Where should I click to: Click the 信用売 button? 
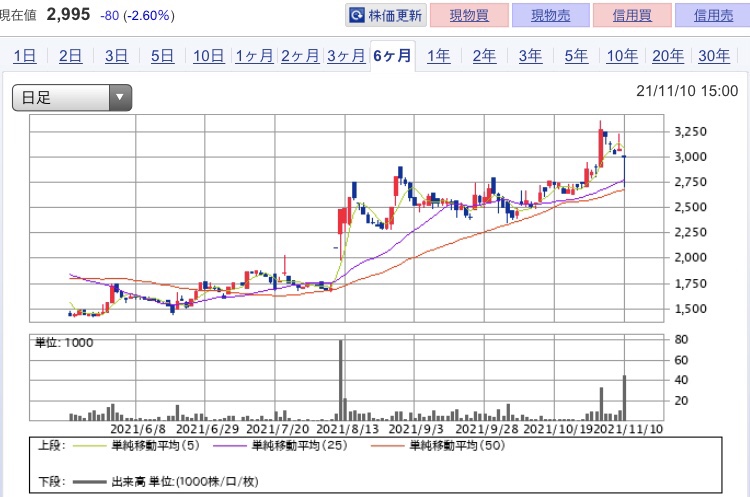(x=713, y=15)
